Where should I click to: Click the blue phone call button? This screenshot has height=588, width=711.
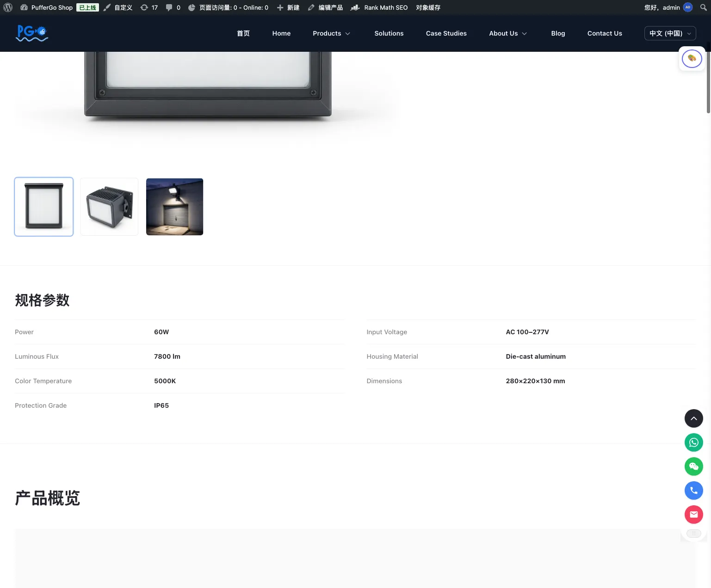pos(694,490)
